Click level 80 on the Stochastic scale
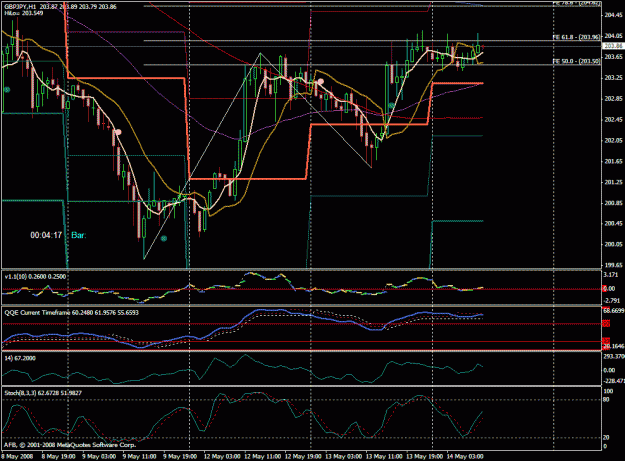The image size is (625, 461). (606, 400)
